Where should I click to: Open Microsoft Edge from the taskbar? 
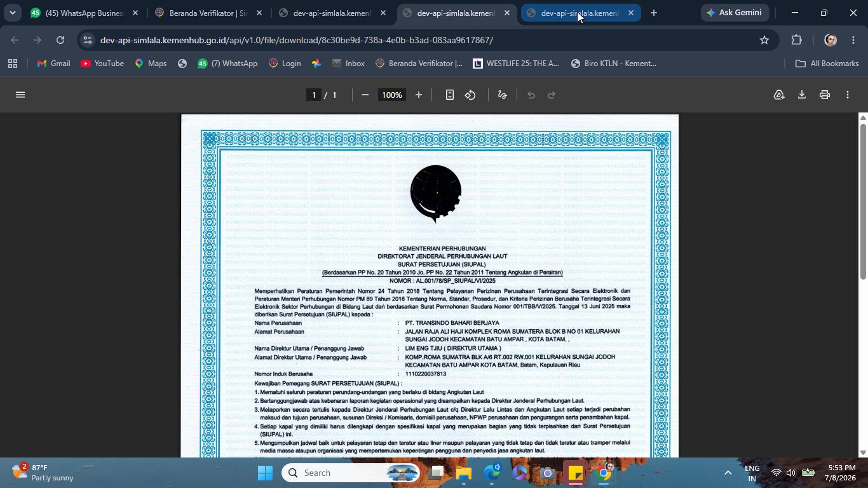pyautogui.click(x=492, y=473)
